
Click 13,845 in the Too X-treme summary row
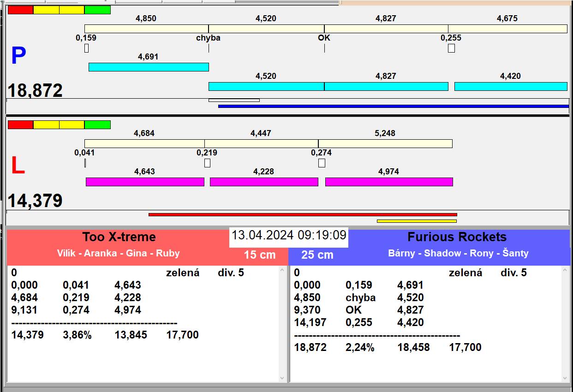click(131, 335)
